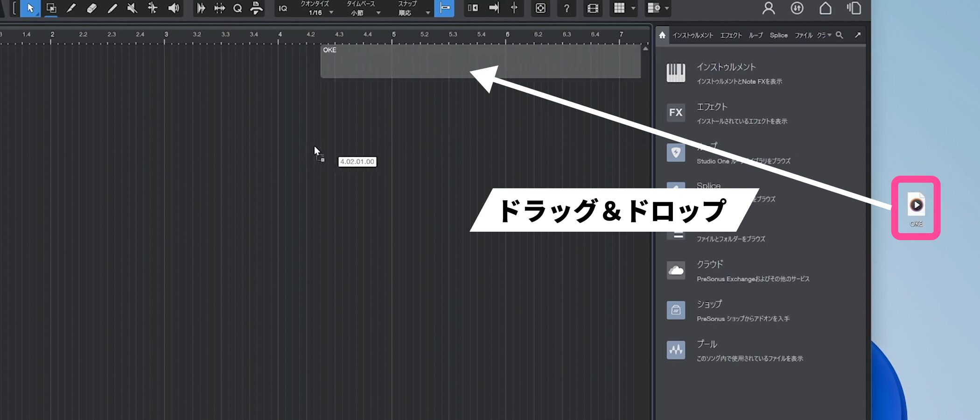The image size is (980, 420).
Task: Toggle the snap to grid button
Action: click(x=444, y=8)
